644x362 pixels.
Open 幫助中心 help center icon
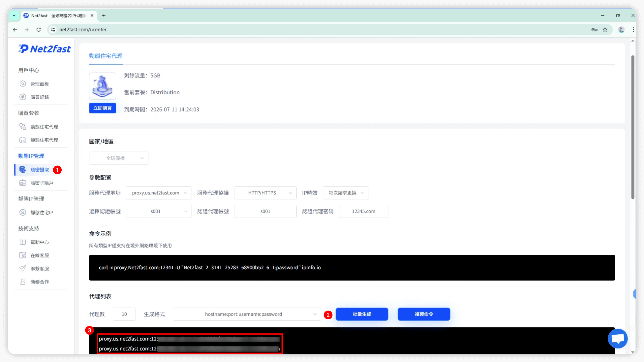pos(23,242)
